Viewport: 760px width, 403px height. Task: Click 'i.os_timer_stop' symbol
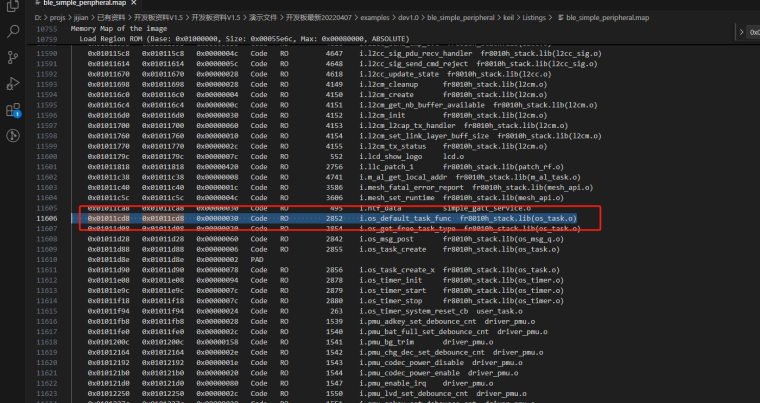(391, 301)
